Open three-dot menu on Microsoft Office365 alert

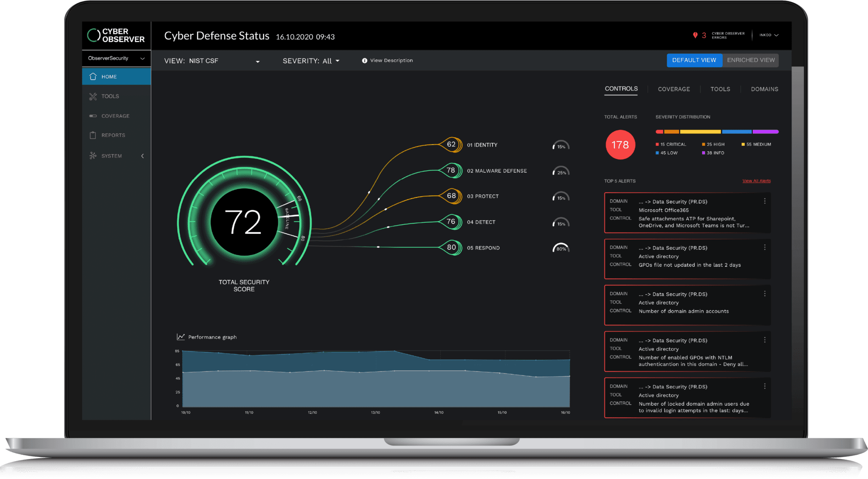(765, 201)
